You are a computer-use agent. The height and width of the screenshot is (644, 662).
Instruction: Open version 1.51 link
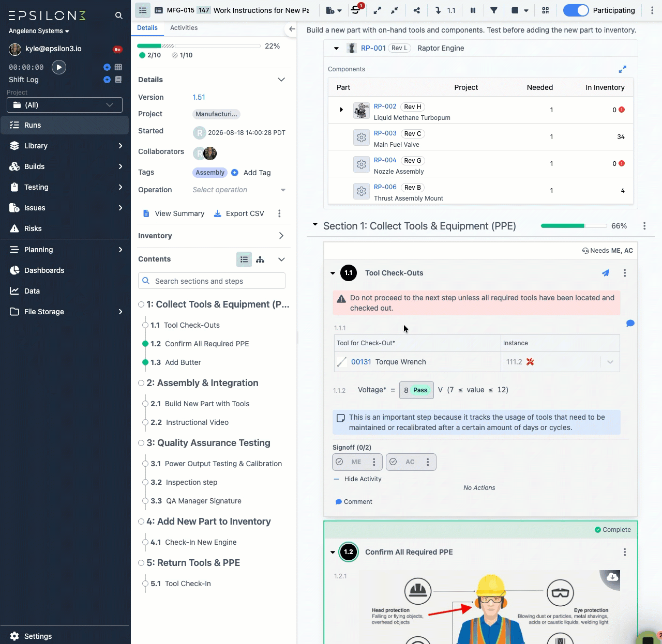(199, 97)
